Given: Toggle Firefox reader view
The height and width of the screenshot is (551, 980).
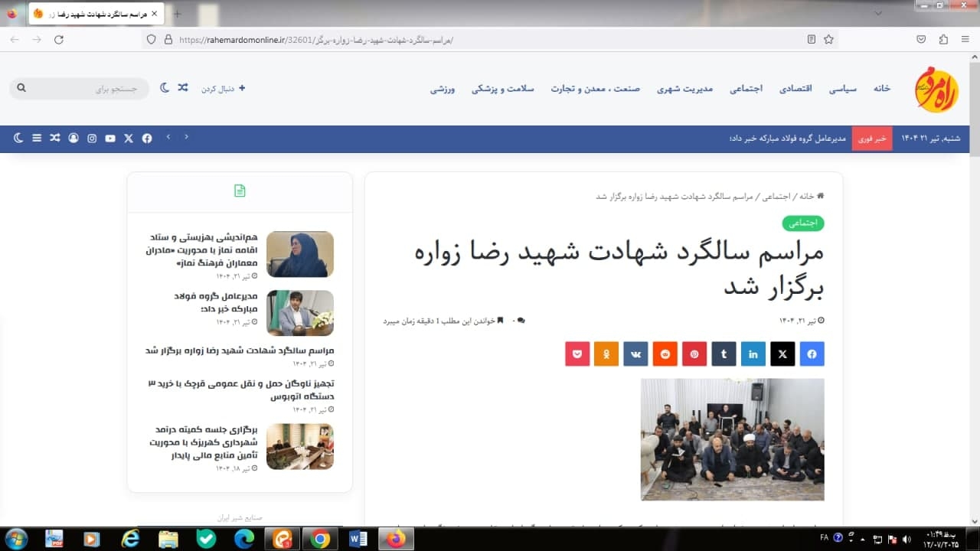Looking at the screenshot, I should coord(811,39).
